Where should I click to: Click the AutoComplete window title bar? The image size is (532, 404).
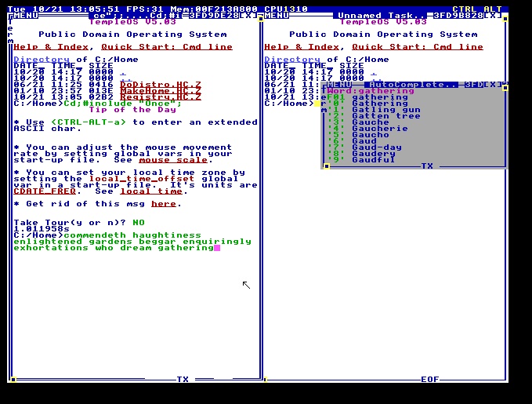coord(411,84)
